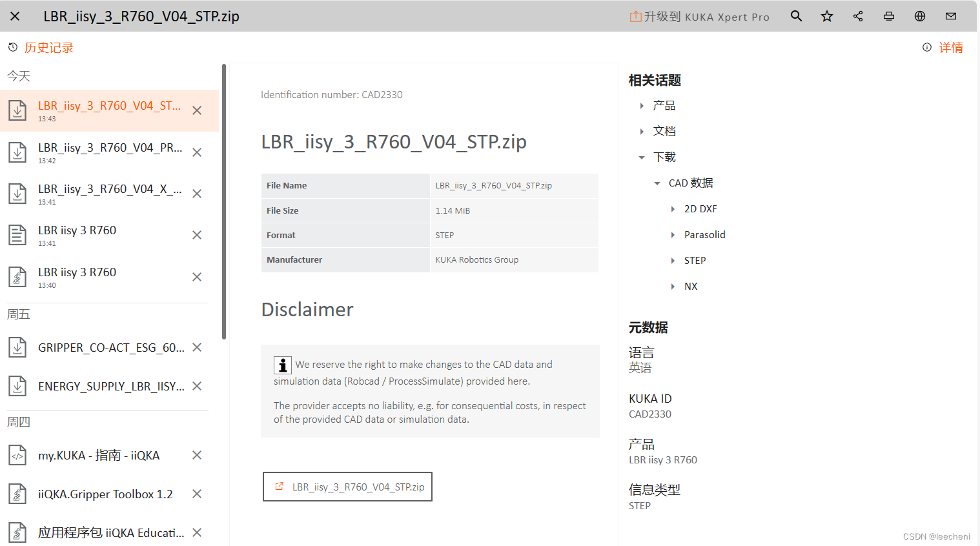The height and width of the screenshot is (546, 980).
Task: Click external-link icon in download button
Action: [280, 487]
